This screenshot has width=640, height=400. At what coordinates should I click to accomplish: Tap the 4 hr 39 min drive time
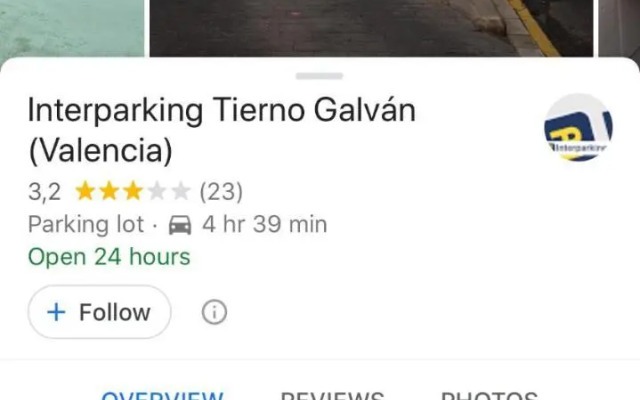coord(265,224)
